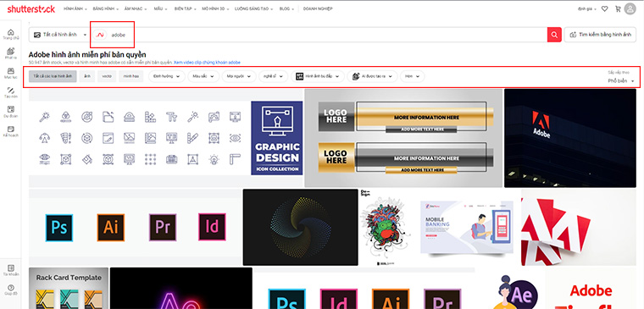Expand the nghệ sĩ filter dropdown
Screen dimensions: 644x309
point(274,76)
